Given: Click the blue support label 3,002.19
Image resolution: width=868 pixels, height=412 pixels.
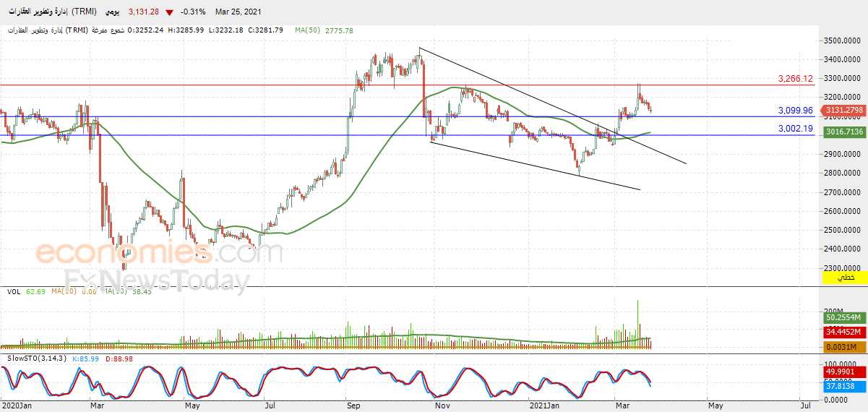Looking at the screenshot, I should (795, 129).
